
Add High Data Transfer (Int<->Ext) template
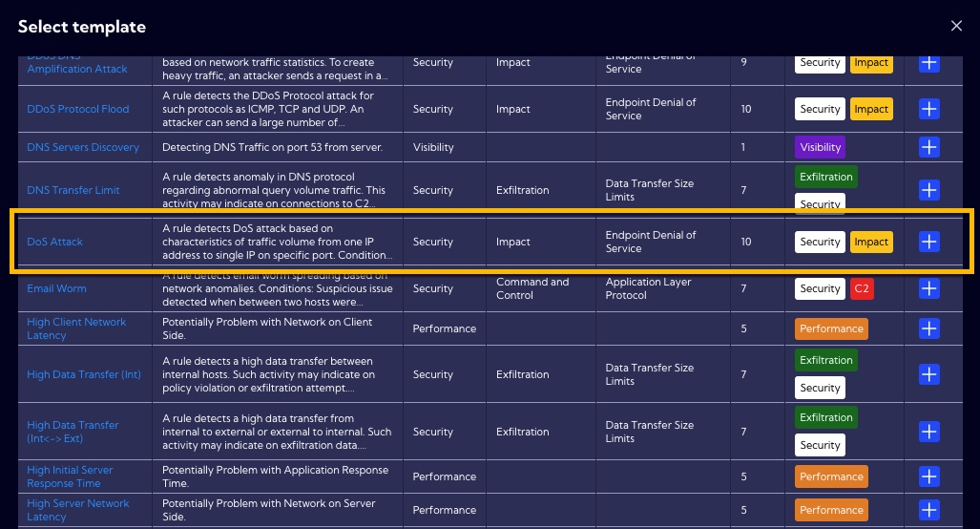tap(928, 432)
